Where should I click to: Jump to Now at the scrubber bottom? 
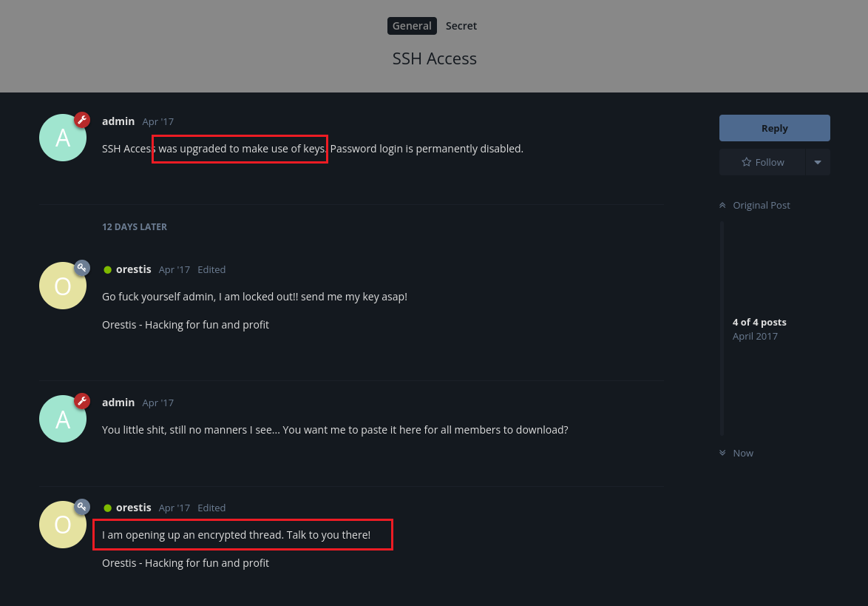tap(736, 453)
